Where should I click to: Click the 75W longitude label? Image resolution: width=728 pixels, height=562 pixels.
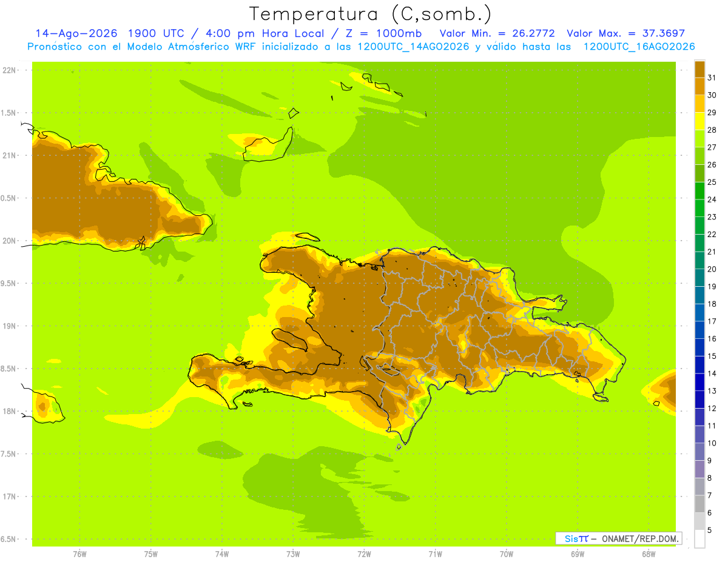click(151, 554)
